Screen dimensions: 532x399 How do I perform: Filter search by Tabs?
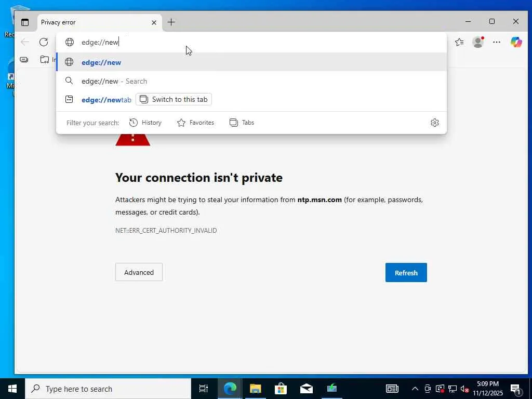(242, 123)
